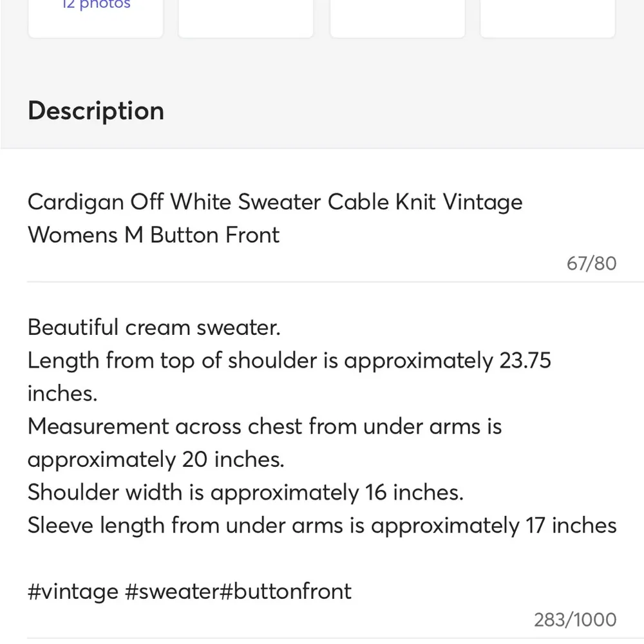Image resolution: width=644 pixels, height=644 pixels.
Task: Select the Description section heading
Action: click(x=95, y=111)
